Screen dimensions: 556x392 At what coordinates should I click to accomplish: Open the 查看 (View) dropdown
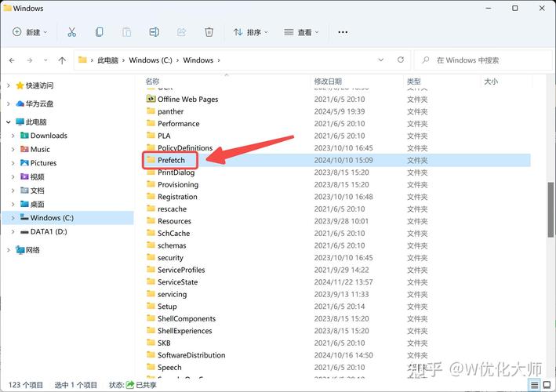[x=301, y=32]
